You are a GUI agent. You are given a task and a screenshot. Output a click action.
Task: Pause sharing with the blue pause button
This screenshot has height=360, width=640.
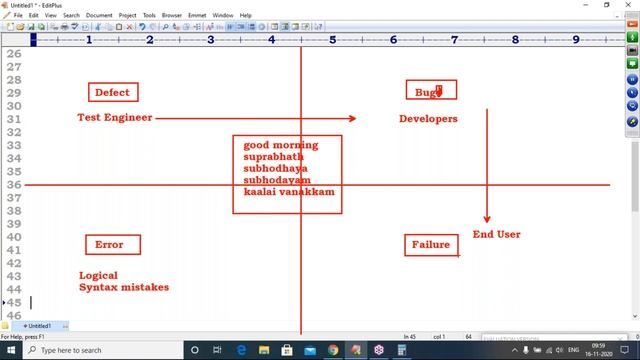[632, 79]
